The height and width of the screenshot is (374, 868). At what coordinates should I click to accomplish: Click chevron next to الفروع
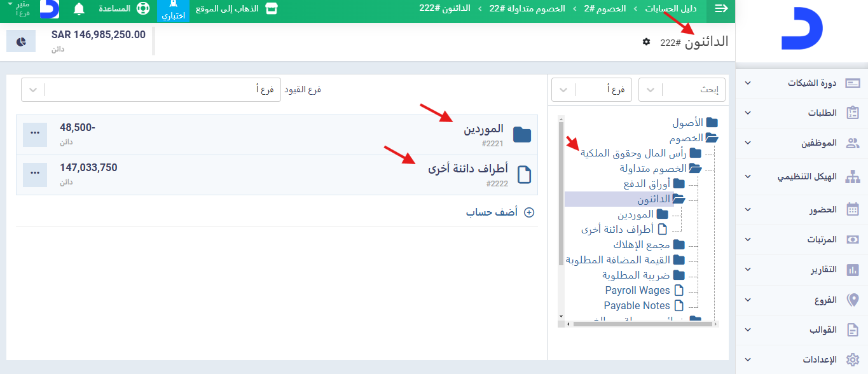click(x=748, y=300)
